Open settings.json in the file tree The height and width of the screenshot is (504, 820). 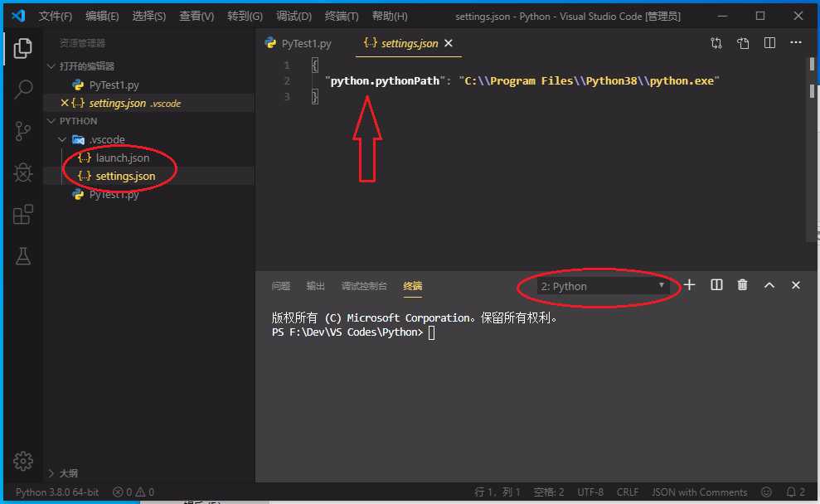tap(125, 177)
